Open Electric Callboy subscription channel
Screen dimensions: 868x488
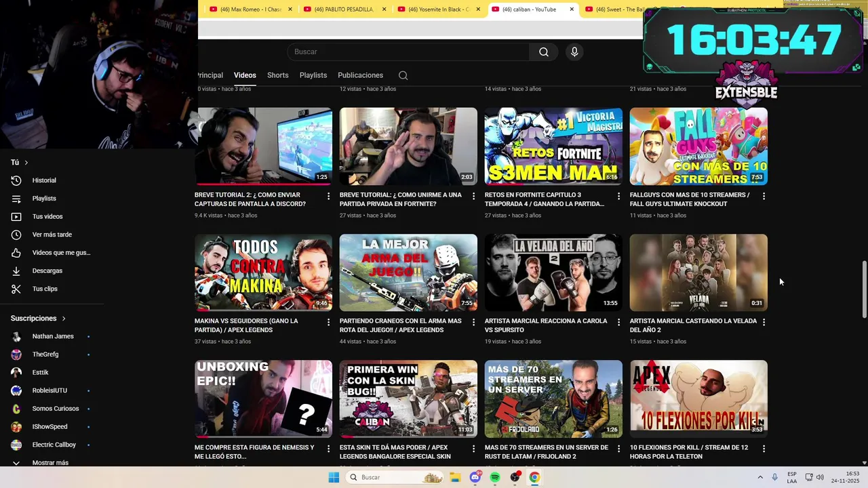pos(54,445)
